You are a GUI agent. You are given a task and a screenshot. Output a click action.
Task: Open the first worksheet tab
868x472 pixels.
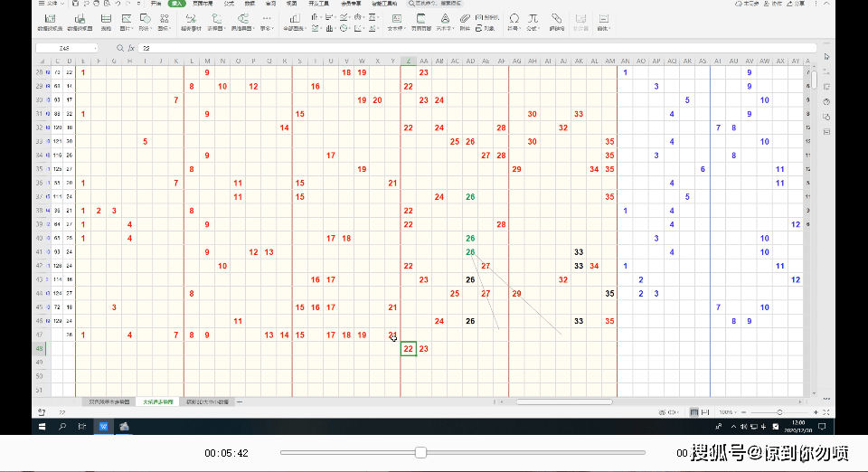tap(109, 401)
